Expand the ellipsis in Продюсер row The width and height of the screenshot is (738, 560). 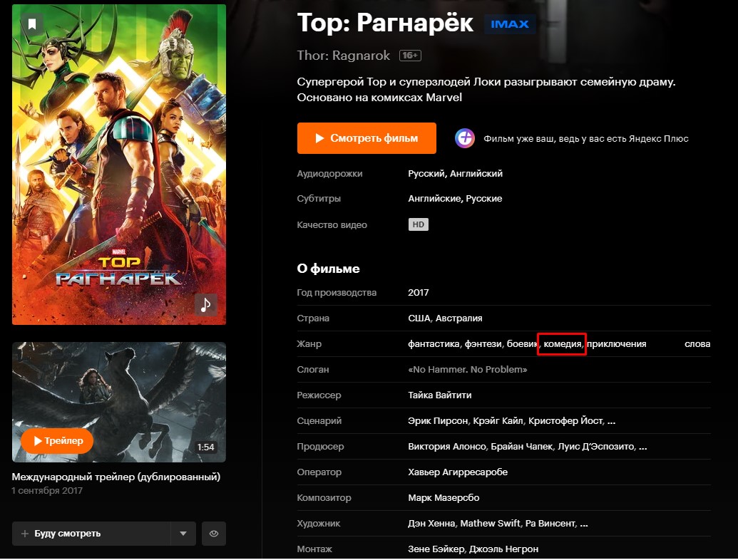643,447
